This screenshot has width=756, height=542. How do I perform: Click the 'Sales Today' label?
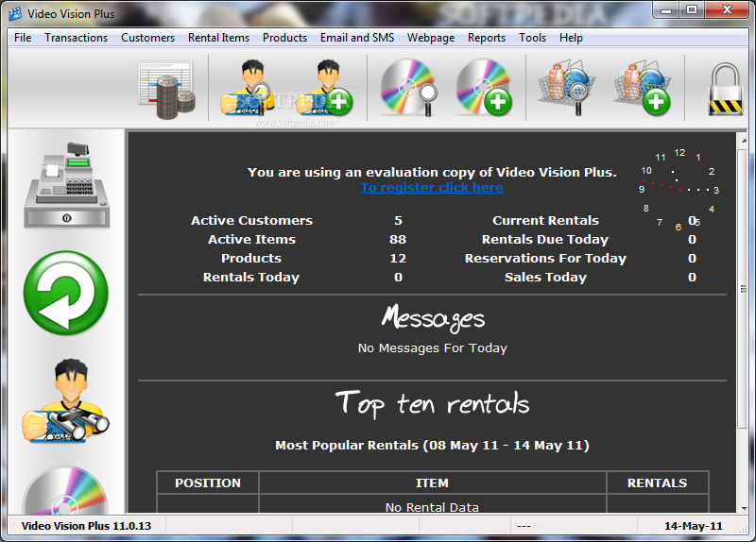point(546,277)
